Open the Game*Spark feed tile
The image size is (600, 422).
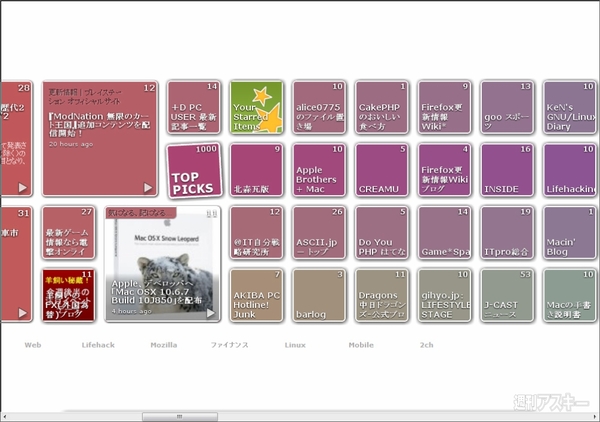(x=444, y=233)
